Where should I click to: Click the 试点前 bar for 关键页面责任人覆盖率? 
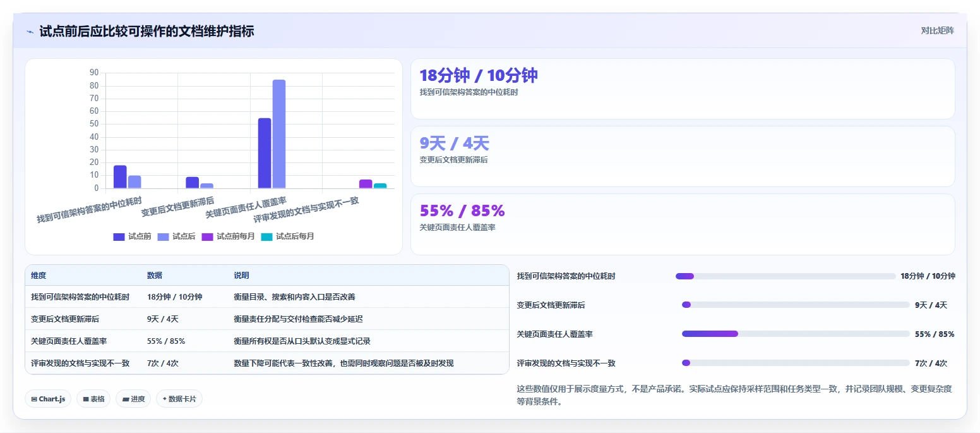[x=265, y=153]
